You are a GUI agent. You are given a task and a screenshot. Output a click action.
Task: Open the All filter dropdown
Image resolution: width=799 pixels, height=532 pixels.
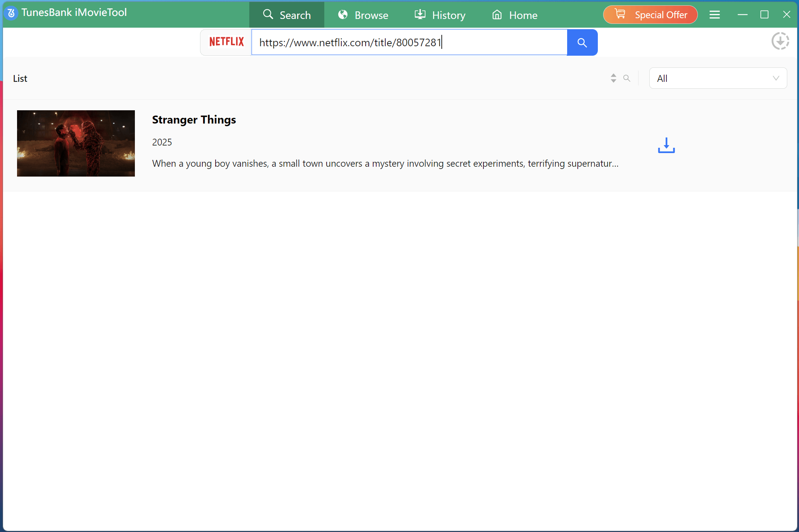(x=718, y=78)
